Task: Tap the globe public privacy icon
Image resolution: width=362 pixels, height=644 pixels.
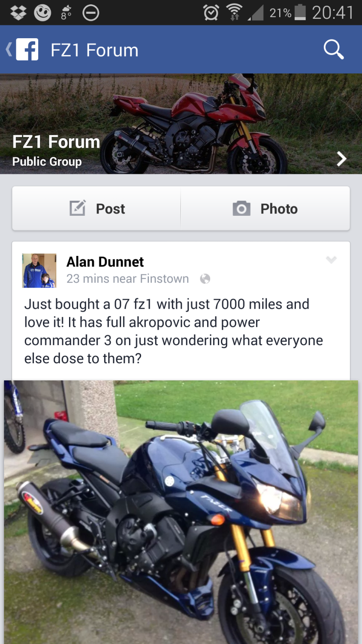Action: pos(205,279)
